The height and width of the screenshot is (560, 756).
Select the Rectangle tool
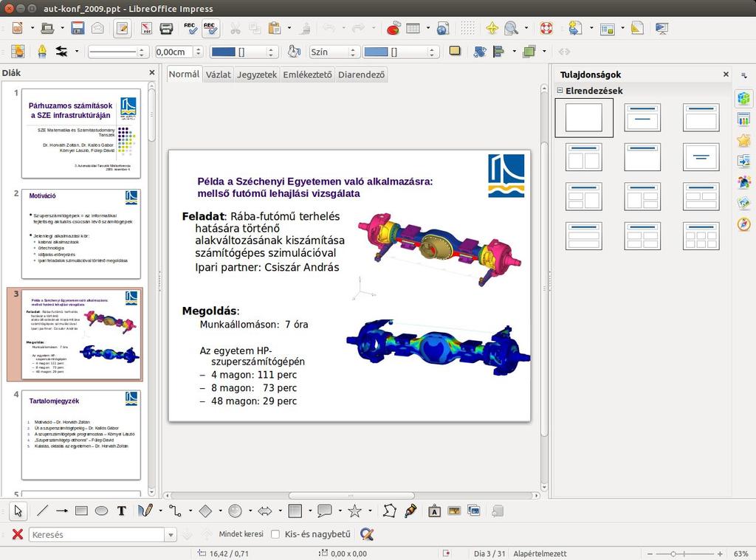click(81, 511)
